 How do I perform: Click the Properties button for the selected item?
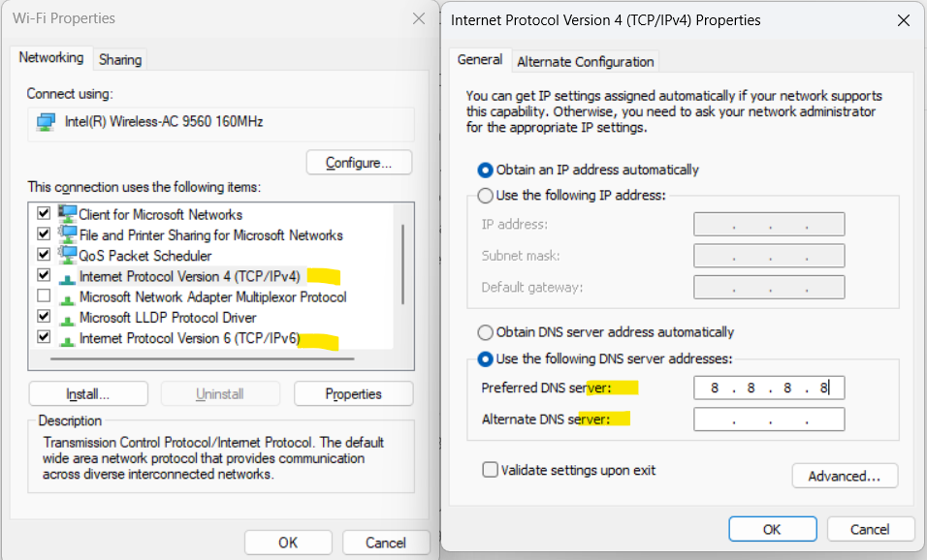click(x=353, y=394)
